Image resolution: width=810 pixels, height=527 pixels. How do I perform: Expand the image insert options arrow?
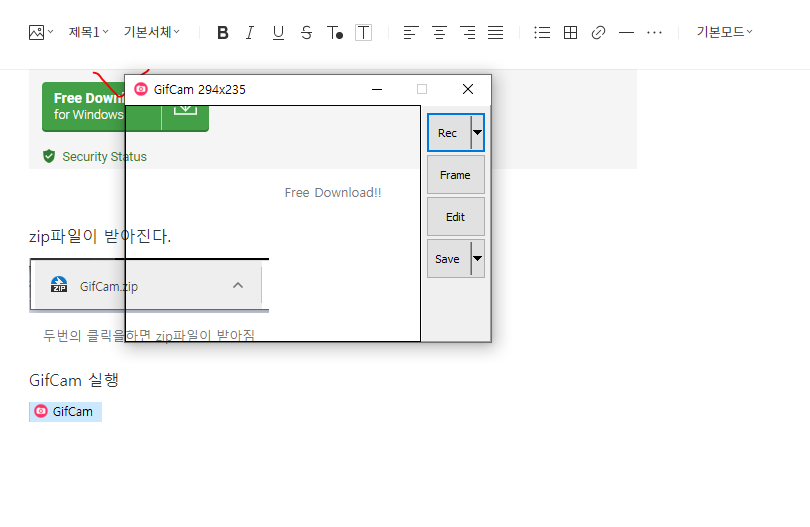point(51,32)
